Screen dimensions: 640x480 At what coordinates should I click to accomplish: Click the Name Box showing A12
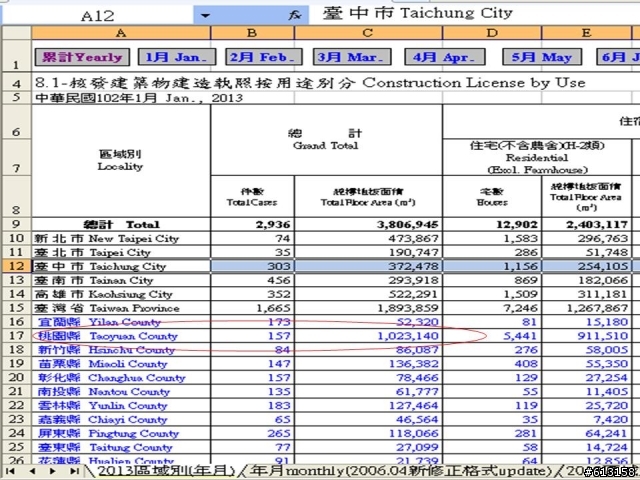point(98,16)
